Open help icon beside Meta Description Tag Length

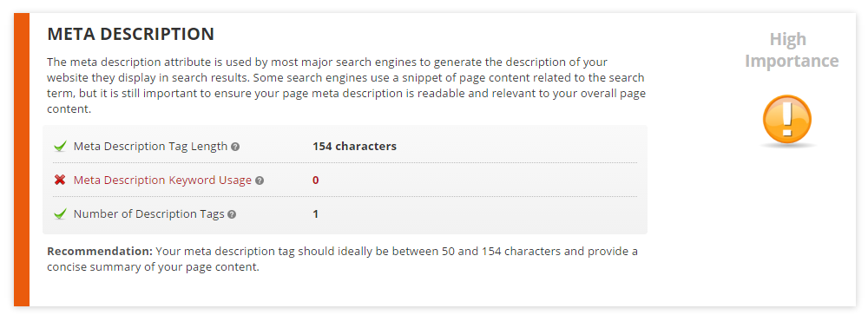click(x=235, y=147)
